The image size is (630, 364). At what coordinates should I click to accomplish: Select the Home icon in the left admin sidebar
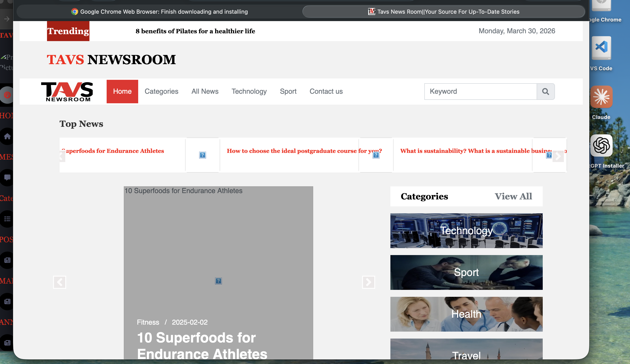point(7,136)
